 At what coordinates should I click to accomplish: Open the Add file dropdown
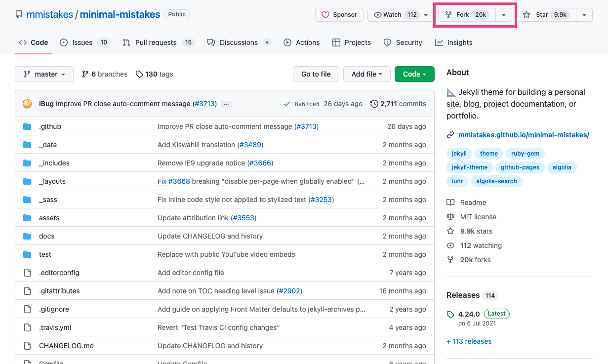[x=367, y=74]
